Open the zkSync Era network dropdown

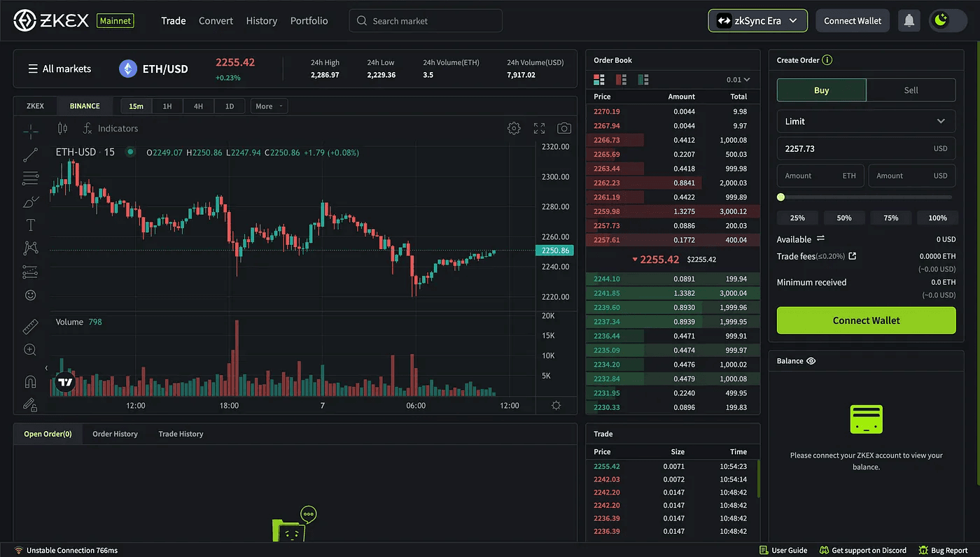tap(757, 20)
